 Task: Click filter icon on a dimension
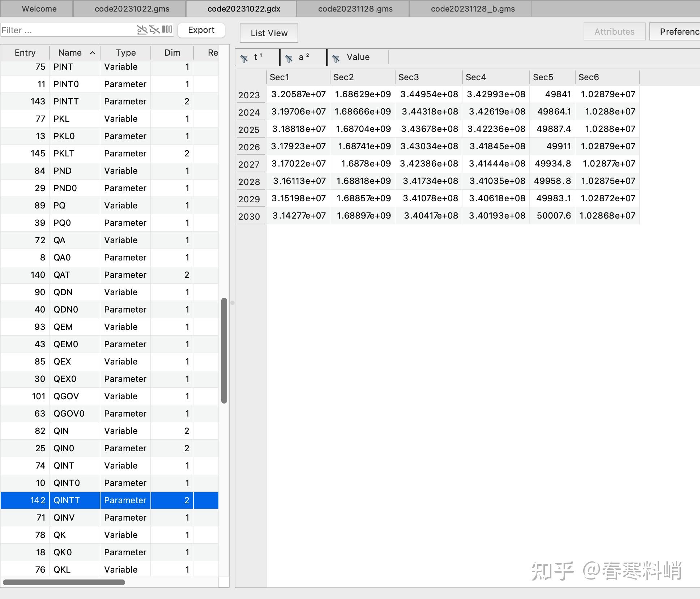289,58
